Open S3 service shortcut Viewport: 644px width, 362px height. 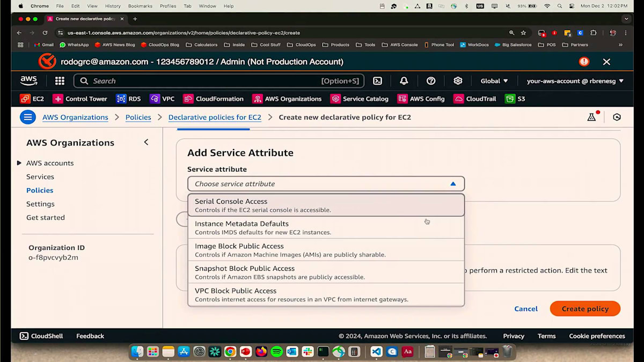pyautogui.click(x=515, y=99)
